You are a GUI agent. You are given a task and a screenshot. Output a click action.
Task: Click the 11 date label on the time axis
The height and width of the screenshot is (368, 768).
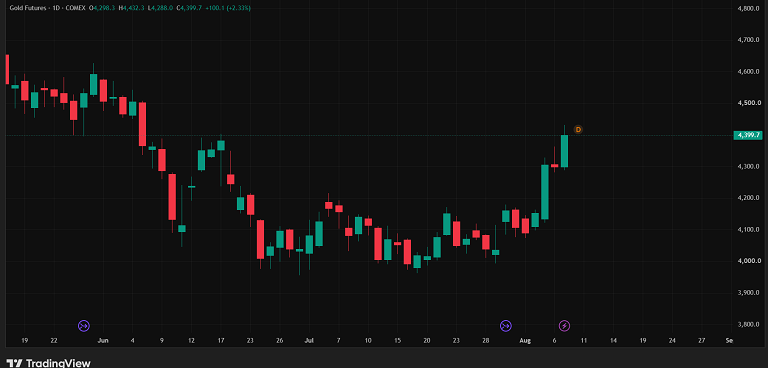(584, 340)
